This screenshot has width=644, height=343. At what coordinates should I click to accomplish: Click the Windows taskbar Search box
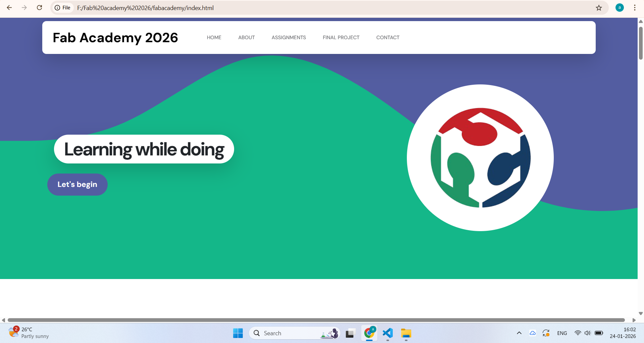[294, 333]
